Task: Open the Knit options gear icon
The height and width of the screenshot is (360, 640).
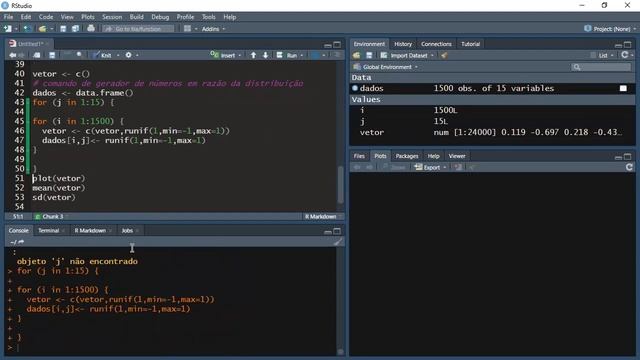Action: [129, 55]
